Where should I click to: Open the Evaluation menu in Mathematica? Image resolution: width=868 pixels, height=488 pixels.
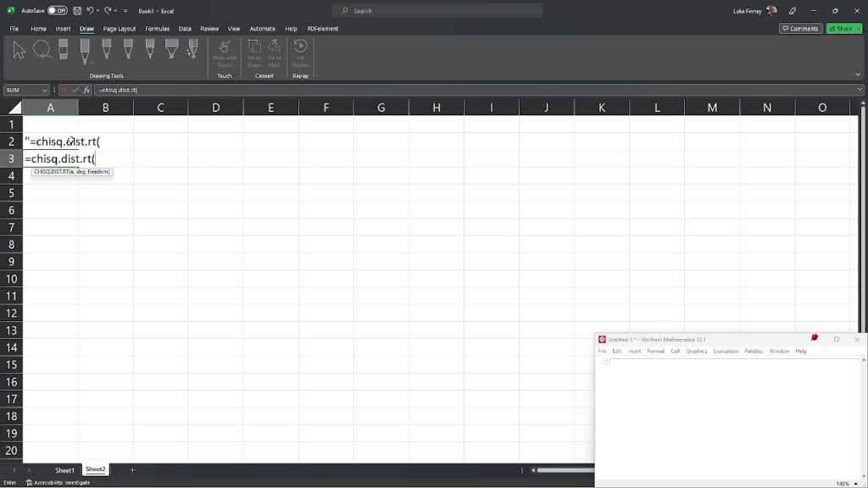point(726,351)
